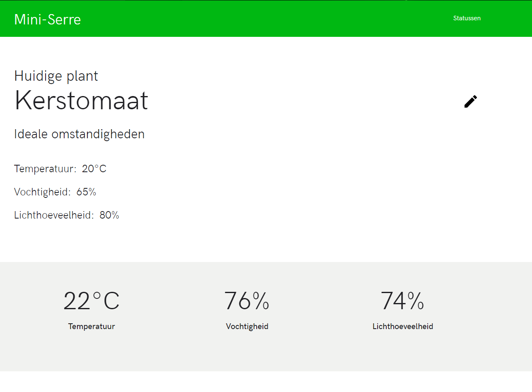The image size is (532, 392).
Task: Select the ideal Temperatuur 20°C line
Action: tap(60, 169)
